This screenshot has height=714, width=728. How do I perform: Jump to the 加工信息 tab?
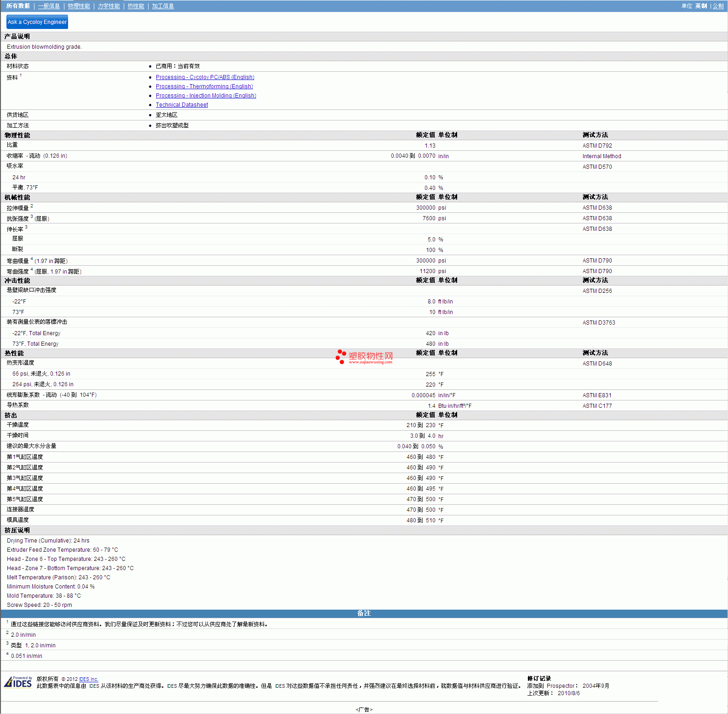pyautogui.click(x=163, y=6)
